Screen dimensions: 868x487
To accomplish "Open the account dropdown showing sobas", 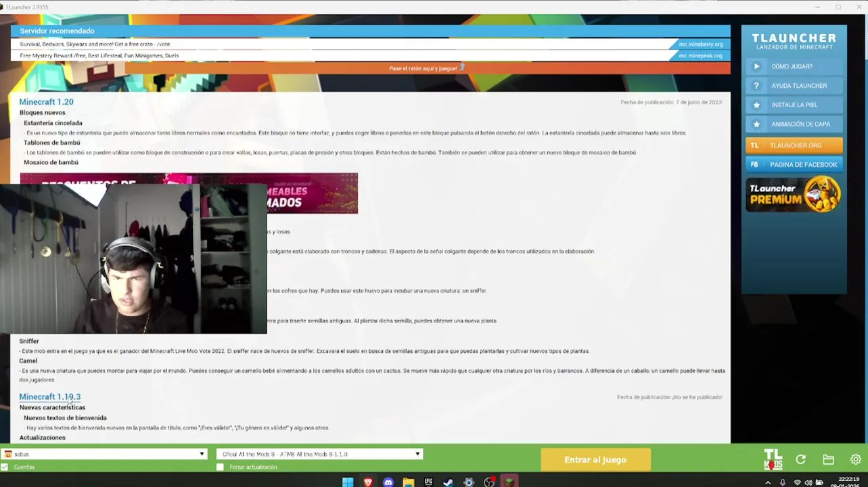I will (x=104, y=455).
